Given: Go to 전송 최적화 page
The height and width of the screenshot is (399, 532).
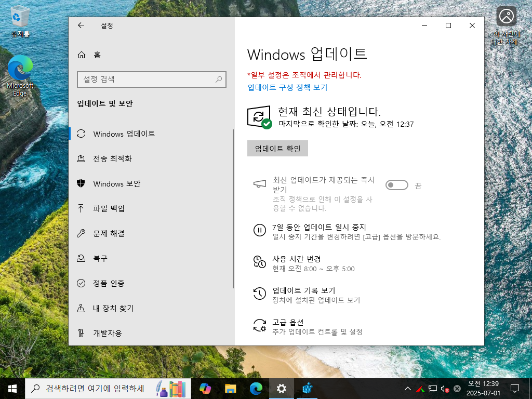Looking at the screenshot, I should pyautogui.click(x=151, y=158).
